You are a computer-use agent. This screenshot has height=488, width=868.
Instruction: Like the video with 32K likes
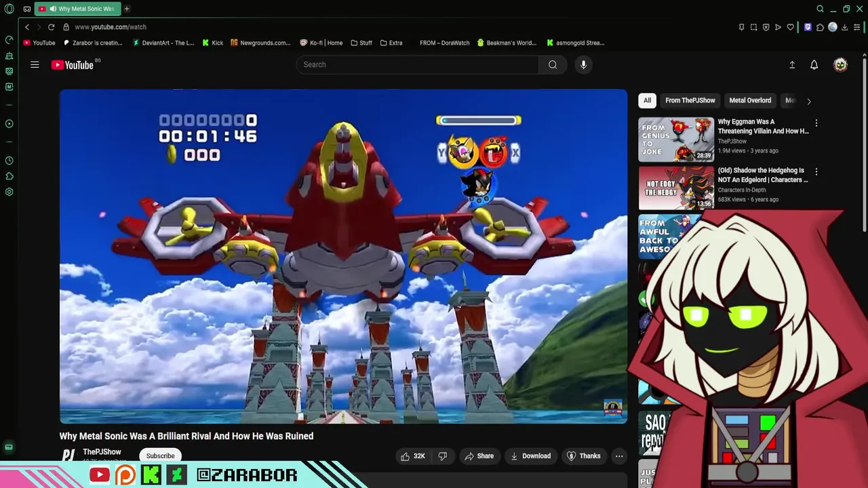tap(413, 456)
